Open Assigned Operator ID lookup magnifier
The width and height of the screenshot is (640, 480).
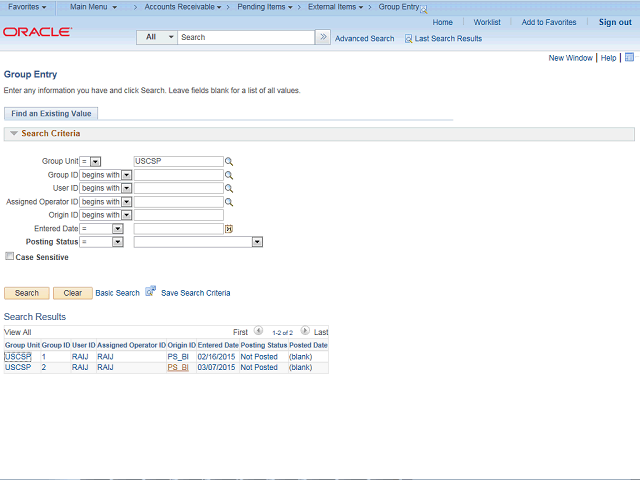(x=229, y=202)
